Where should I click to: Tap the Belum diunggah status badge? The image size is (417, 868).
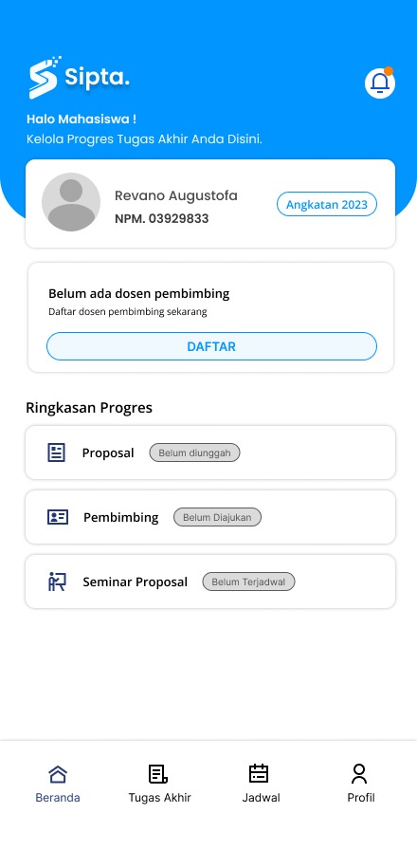tap(194, 452)
